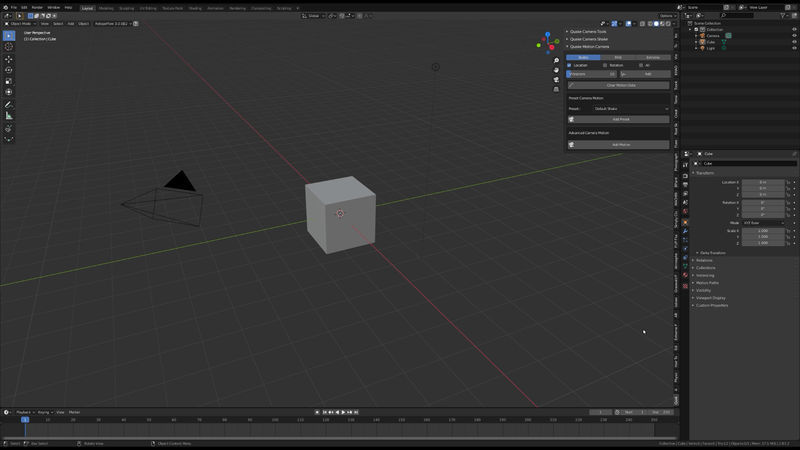Click the zoom viewport magnifier icon

pos(556,61)
